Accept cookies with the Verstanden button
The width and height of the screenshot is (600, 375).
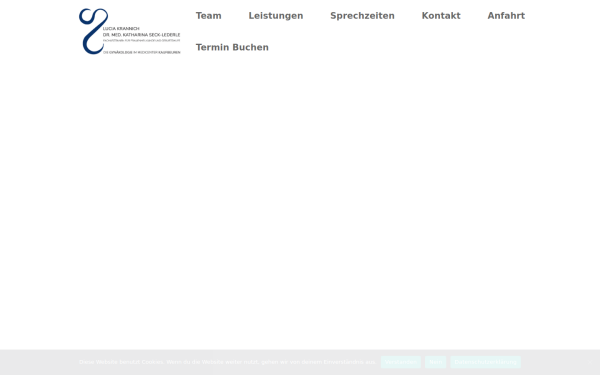click(x=401, y=362)
